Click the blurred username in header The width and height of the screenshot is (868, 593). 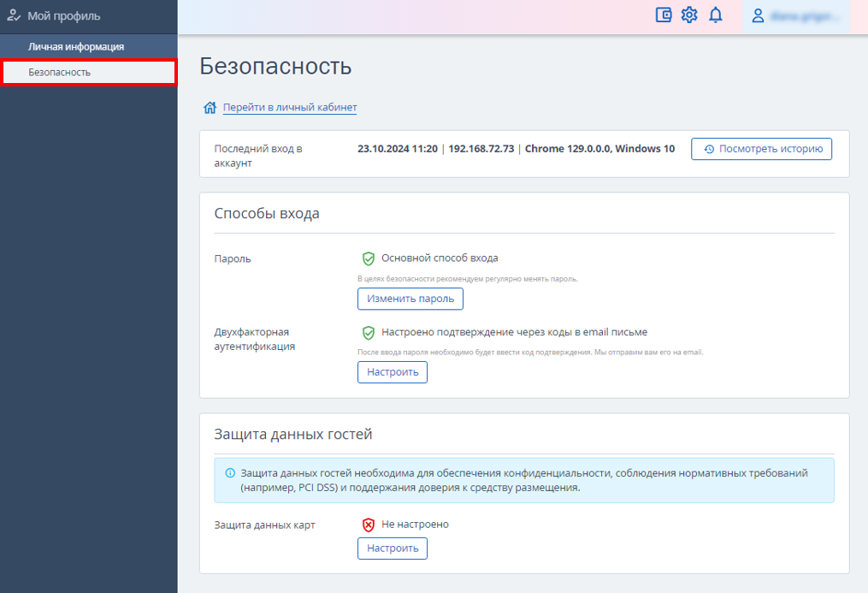pyautogui.click(x=805, y=16)
